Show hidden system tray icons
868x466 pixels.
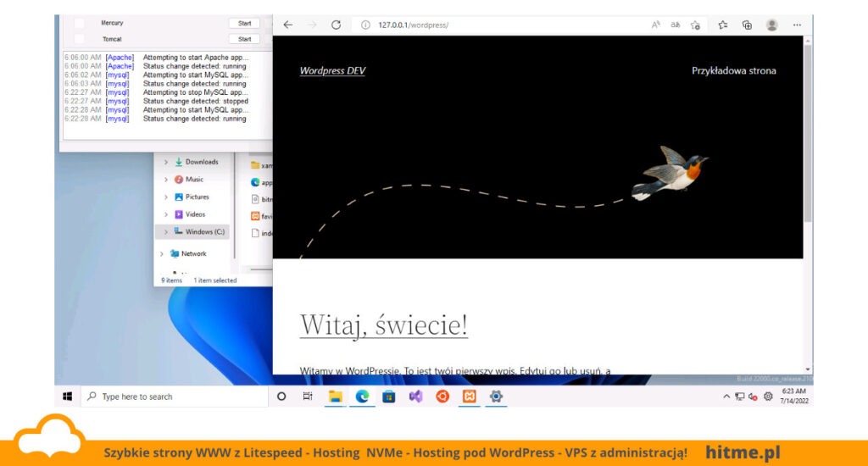click(726, 397)
